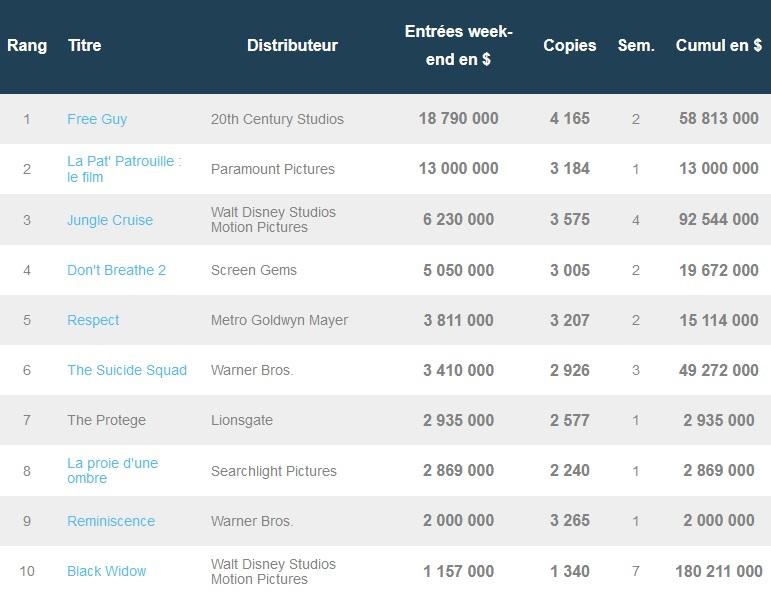Image resolution: width=771 pixels, height=595 pixels.
Task: Click cumulative total 19 672 000
Action: click(718, 270)
